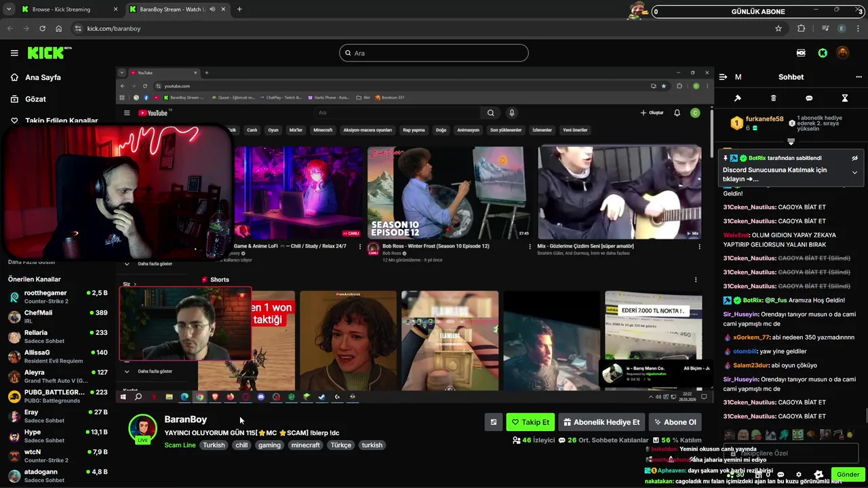Expand gift leaderboard down arrow

(x=791, y=142)
